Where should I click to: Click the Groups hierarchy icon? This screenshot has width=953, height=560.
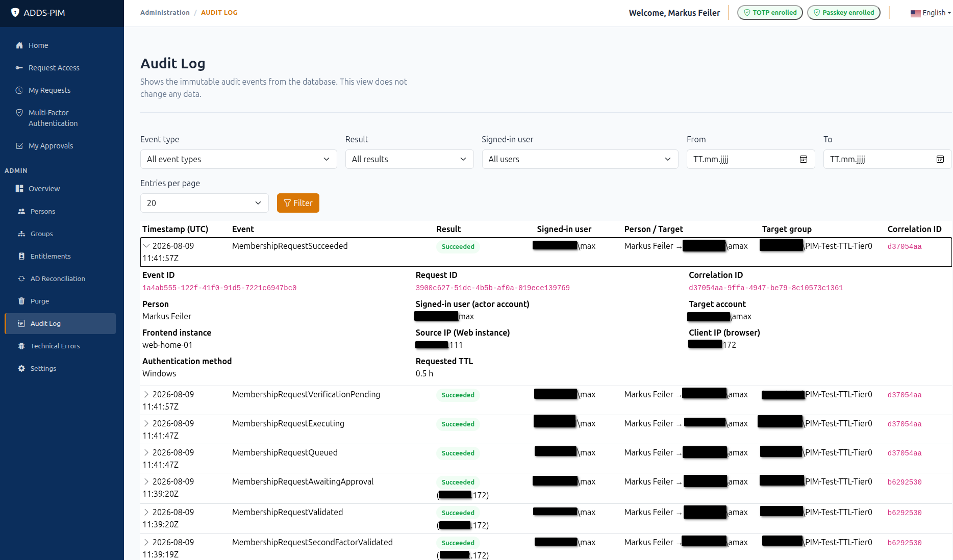[21, 234]
